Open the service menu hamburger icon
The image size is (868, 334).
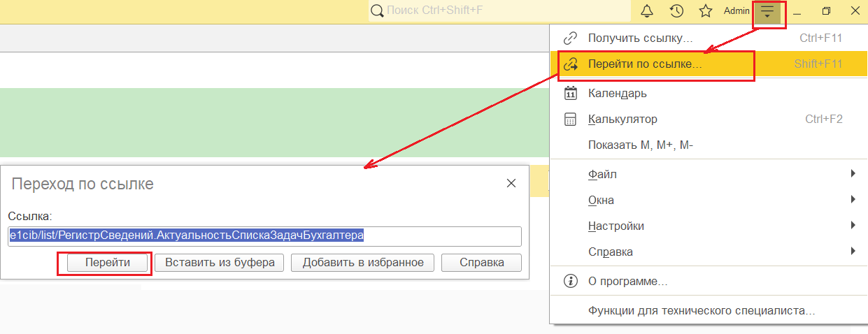click(768, 12)
